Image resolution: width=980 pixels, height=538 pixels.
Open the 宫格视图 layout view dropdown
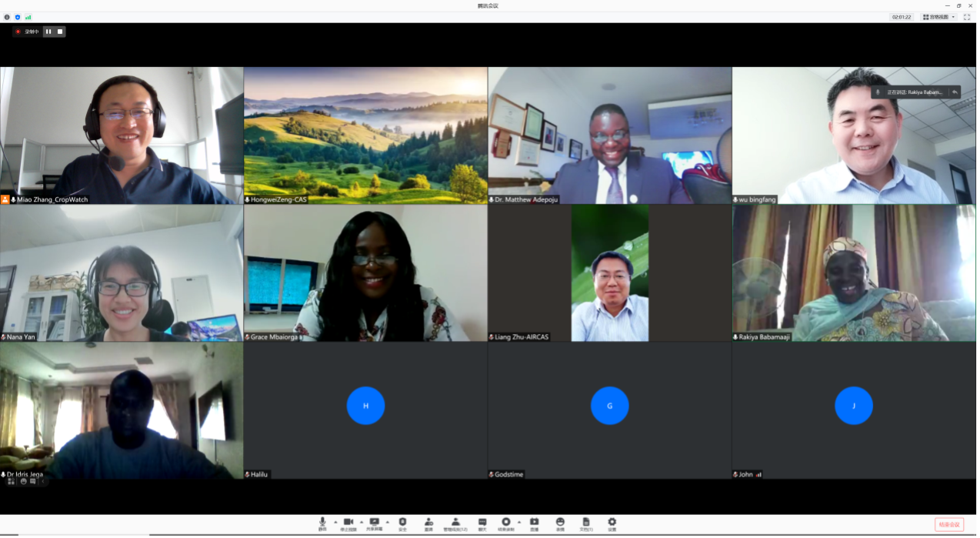coord(938,16)
